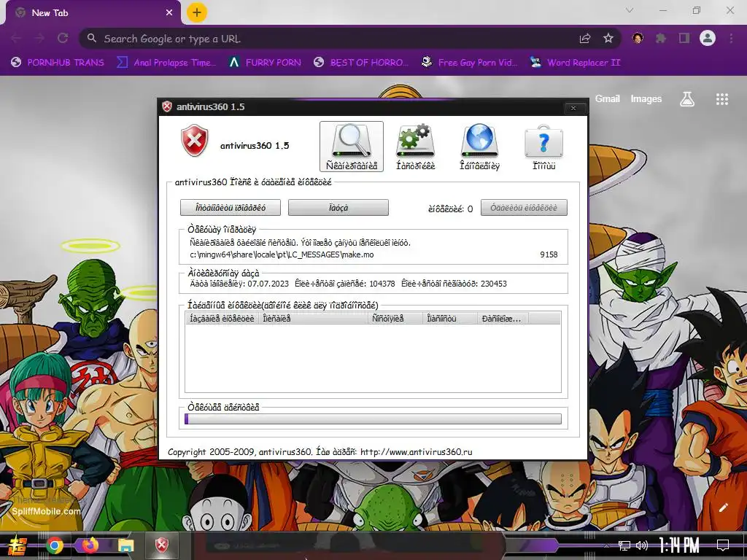Click the browser back arrow

pyautogui.click(x=16, y=38)
